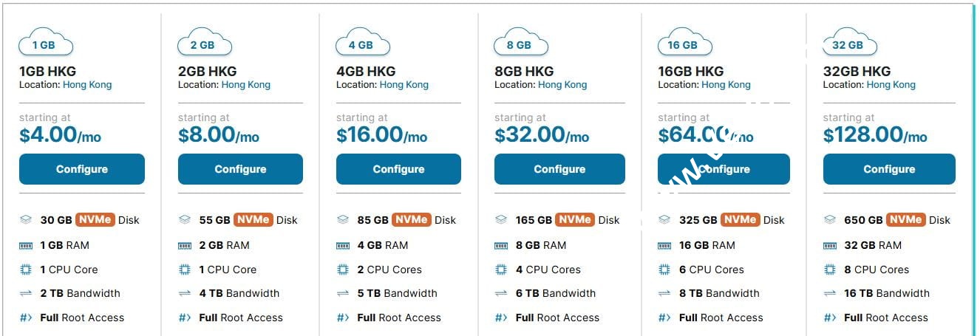Click the 32 GB cloud badge icon
The width and height of the screenshot is (980, 336).
pos(848,43)
